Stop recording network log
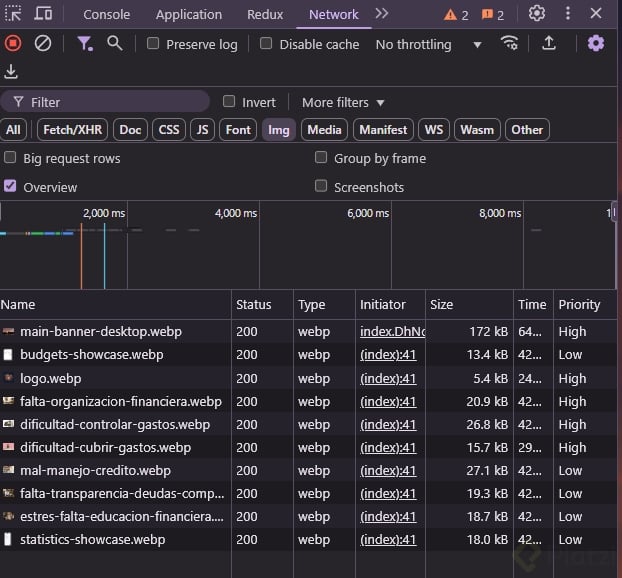The height and width of the screenshot is (578, 622). click(x=13, y=43)
